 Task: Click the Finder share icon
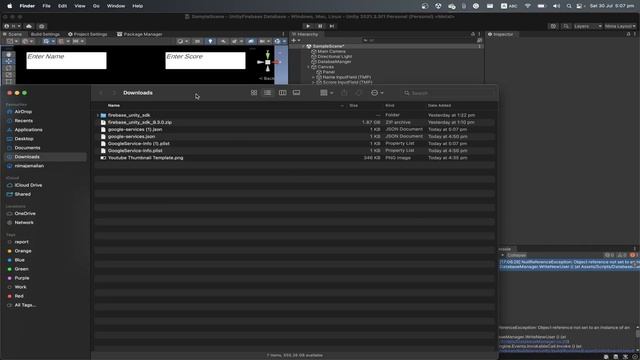[344, 93]
